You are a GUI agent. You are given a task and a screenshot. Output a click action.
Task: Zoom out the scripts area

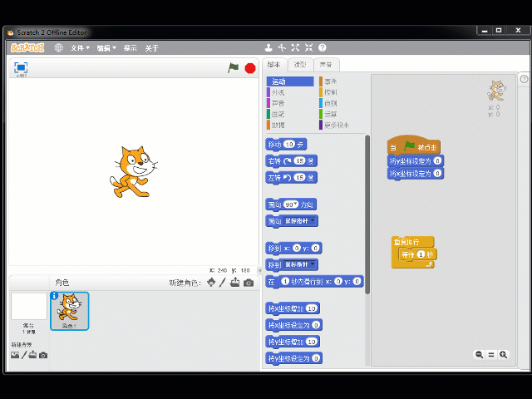point(479,355)
